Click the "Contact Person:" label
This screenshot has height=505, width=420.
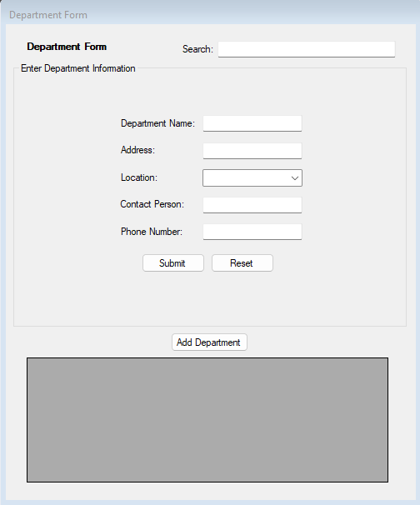click(x=152, y=204)
